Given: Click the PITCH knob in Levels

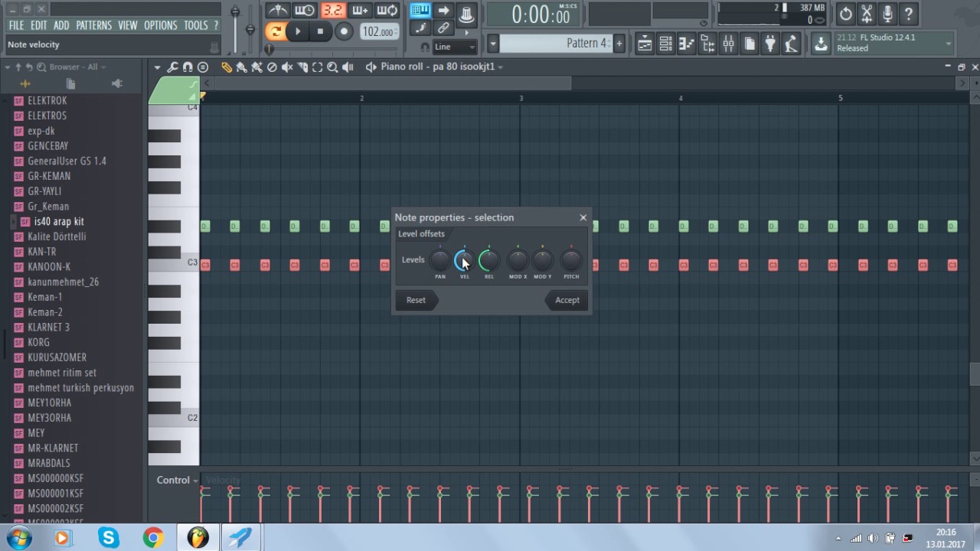Looking at the screenshot, I should [x=571, y=260].
